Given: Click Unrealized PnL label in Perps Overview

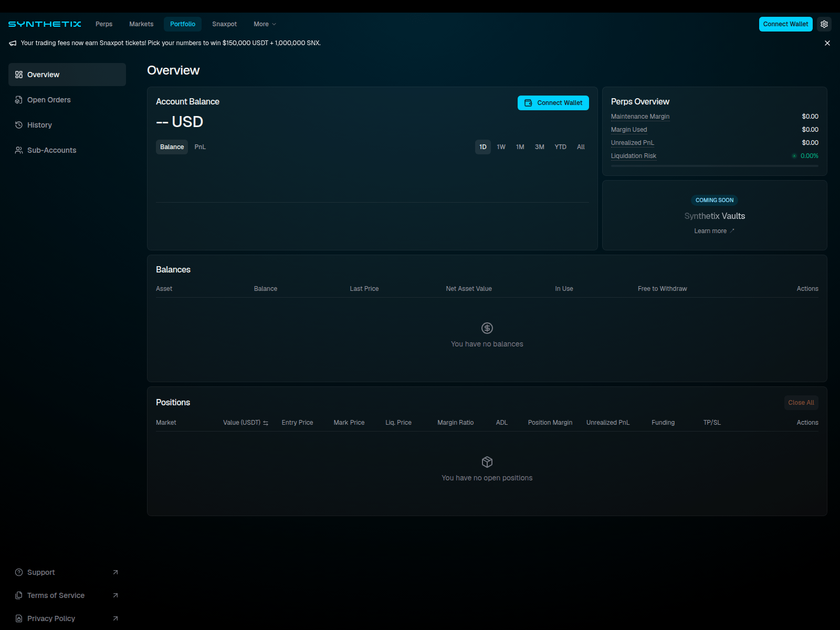Looking at the screenshot, I should click(633, 143).
